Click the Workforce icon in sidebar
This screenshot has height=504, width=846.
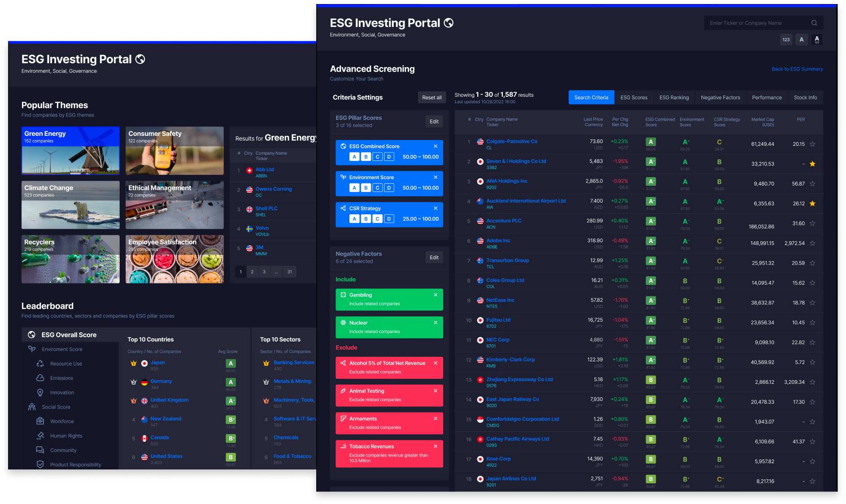point(40,421)
